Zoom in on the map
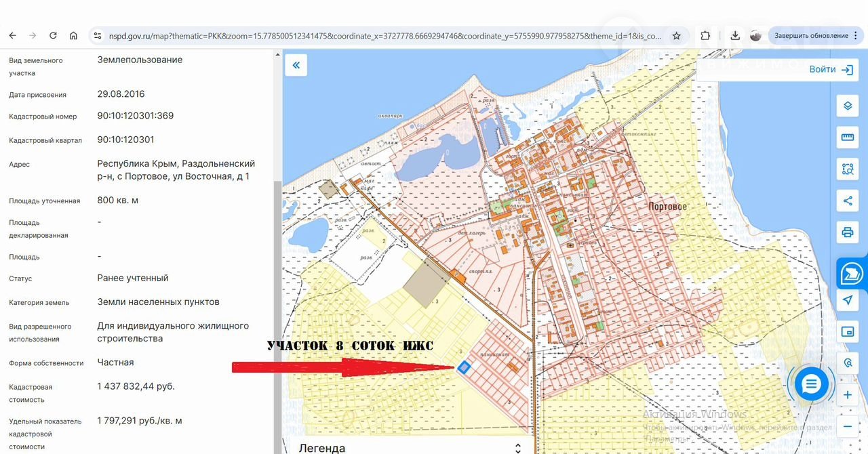The image size is (868, 454). [x=847, y=395]
